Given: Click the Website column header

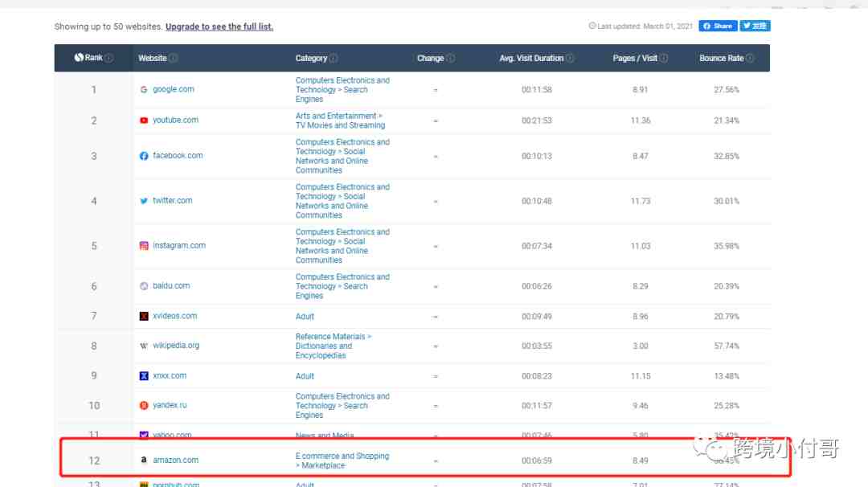Looking at the screenshot, I should [152, 58].
